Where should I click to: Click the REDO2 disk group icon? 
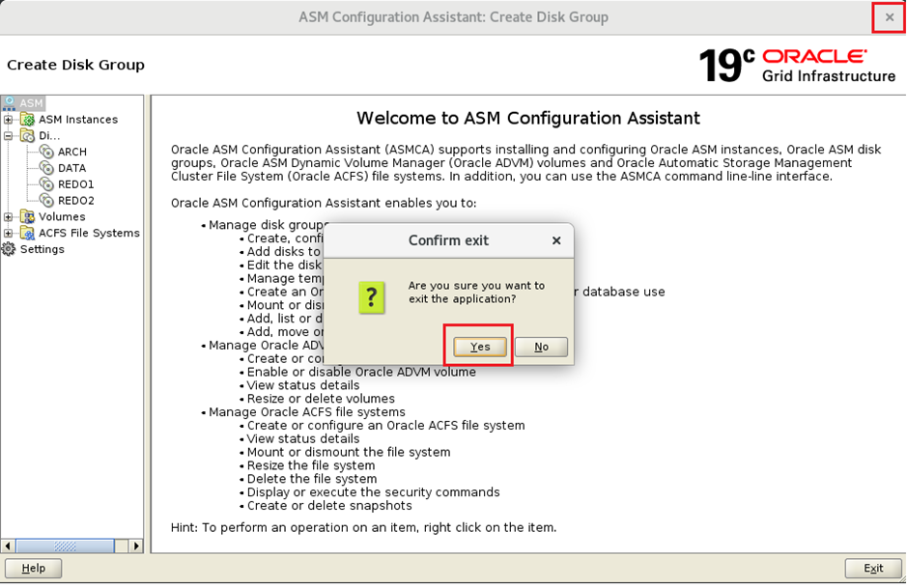click(x=47, y=200)
